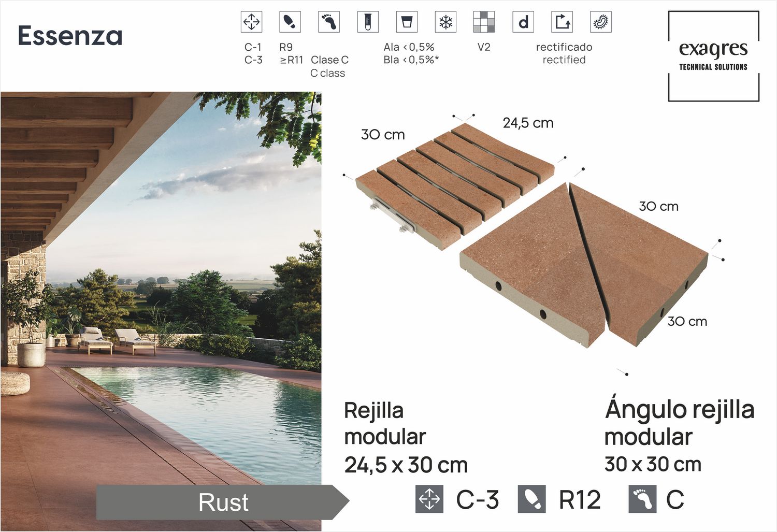This screenshot has height=532, width=777.
Task: Click the 'rectificado' text
Action: coord(564,47)
